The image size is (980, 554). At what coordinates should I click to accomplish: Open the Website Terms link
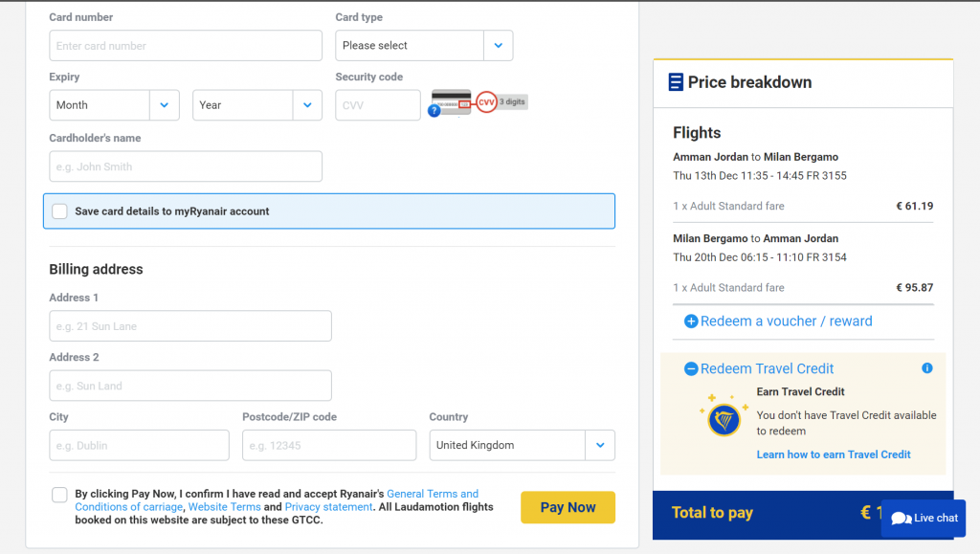click(x=224, y=507)
